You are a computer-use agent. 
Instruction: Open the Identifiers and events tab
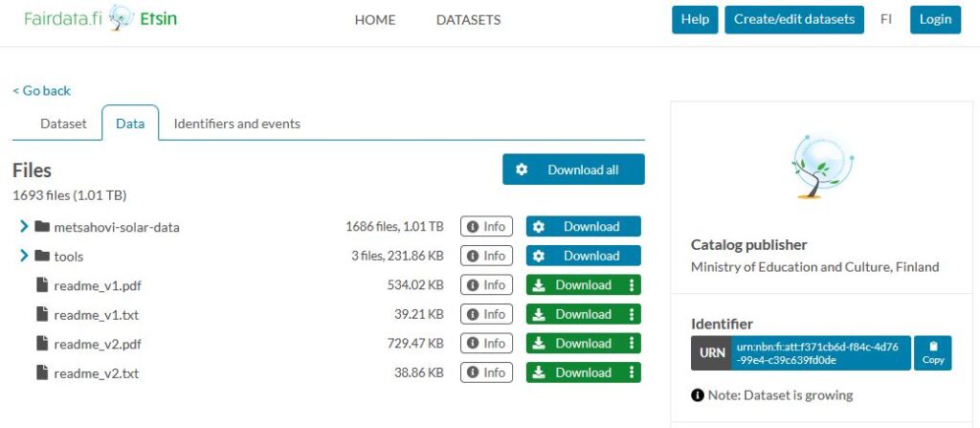pos(237,124)
